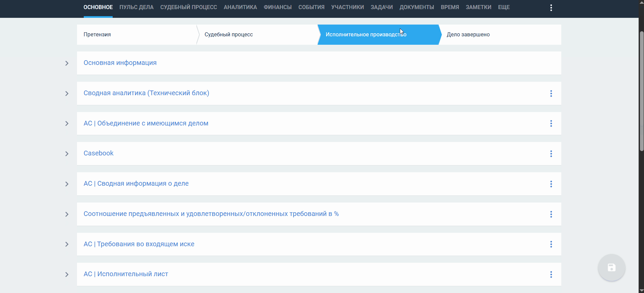The height and width of the screenshot is (293, 644).
Task: Open the Финансы tab
Action: (277, 7)
